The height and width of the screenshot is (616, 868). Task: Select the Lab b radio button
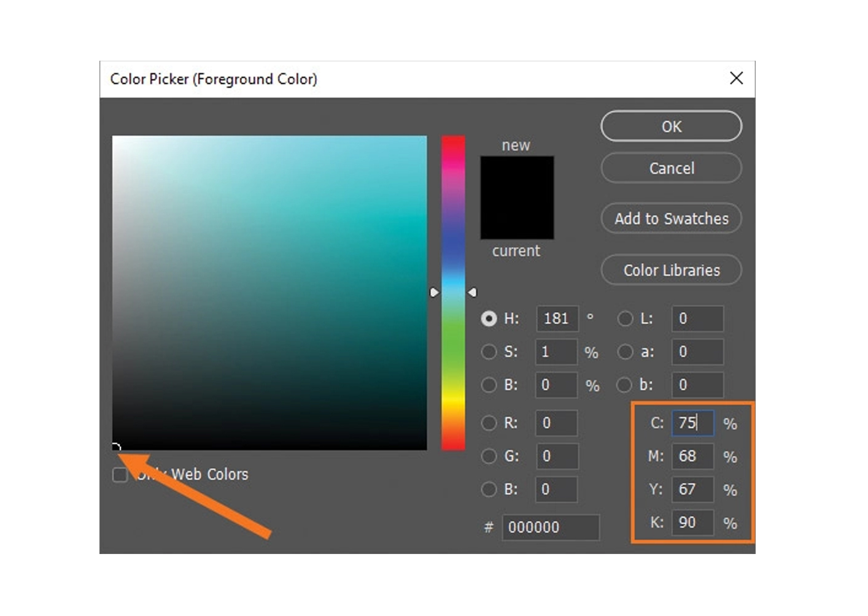[x=625, y=385]
